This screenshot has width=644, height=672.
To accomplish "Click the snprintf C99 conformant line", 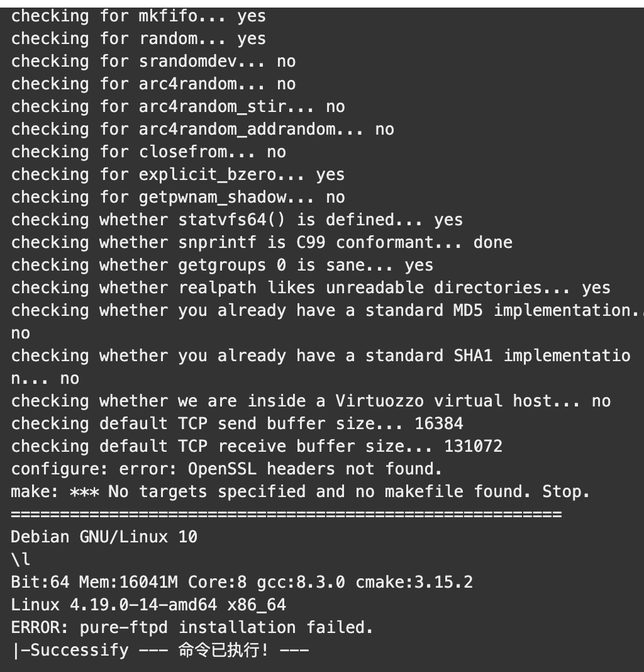I will (262, 242).
